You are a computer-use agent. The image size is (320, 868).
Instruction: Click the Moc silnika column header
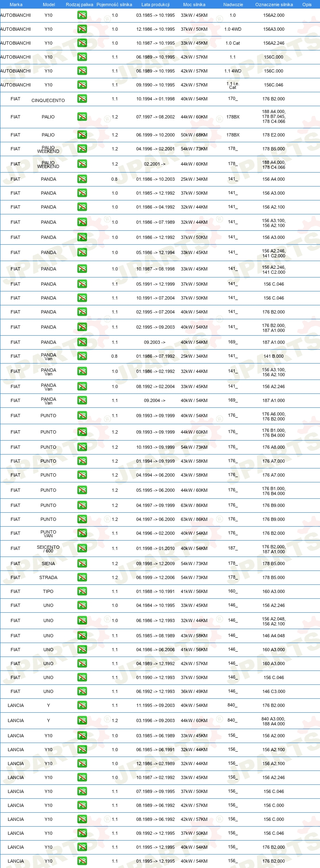194,5
